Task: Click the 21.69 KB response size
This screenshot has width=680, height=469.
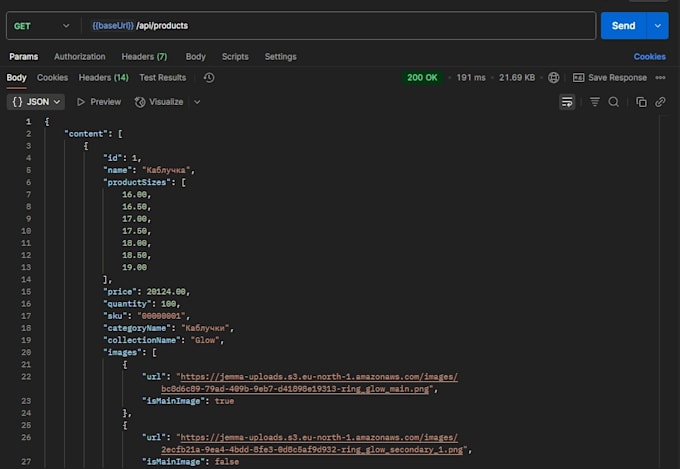Action: coord(517,78)
